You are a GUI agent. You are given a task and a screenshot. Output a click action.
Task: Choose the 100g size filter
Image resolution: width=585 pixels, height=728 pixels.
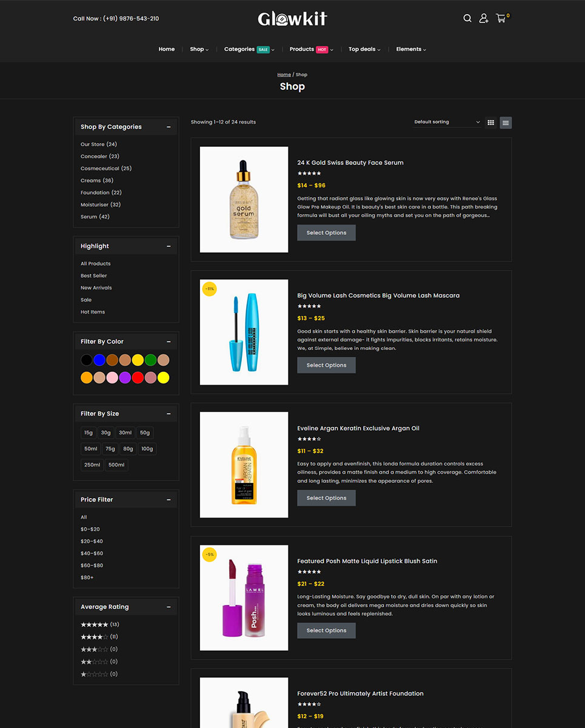pyautogui.click(x=147, y=449)
